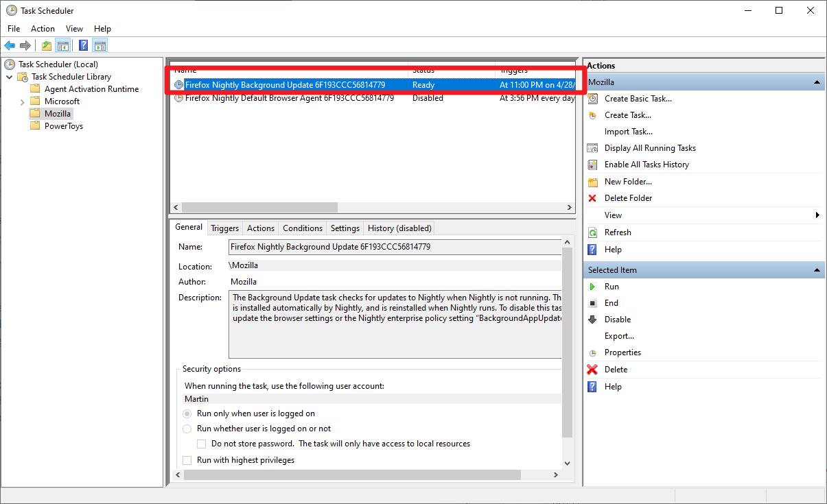827x504 pixels.
Task: Select 'Run only when user is logged on'
Action: click(x=187, y=413)
